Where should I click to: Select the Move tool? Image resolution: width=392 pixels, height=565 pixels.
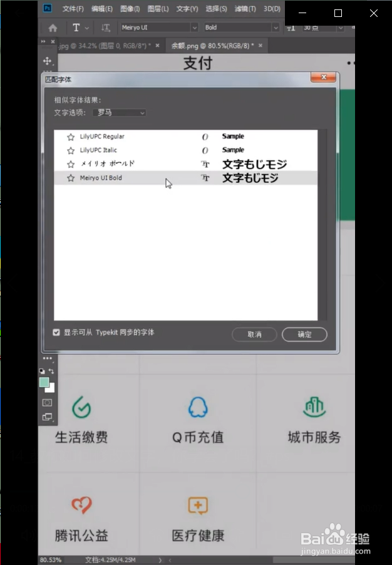pos(47,61)
